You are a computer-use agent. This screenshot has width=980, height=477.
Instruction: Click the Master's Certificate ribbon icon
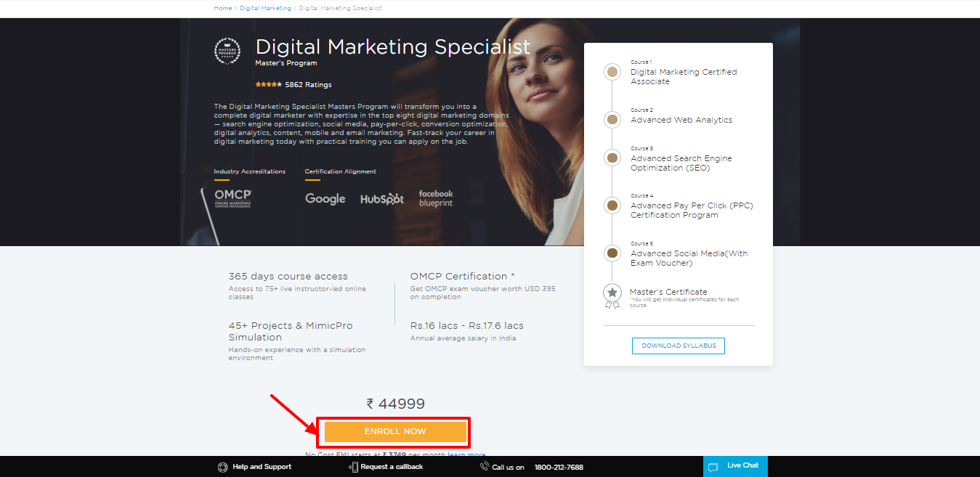(612, 295)
